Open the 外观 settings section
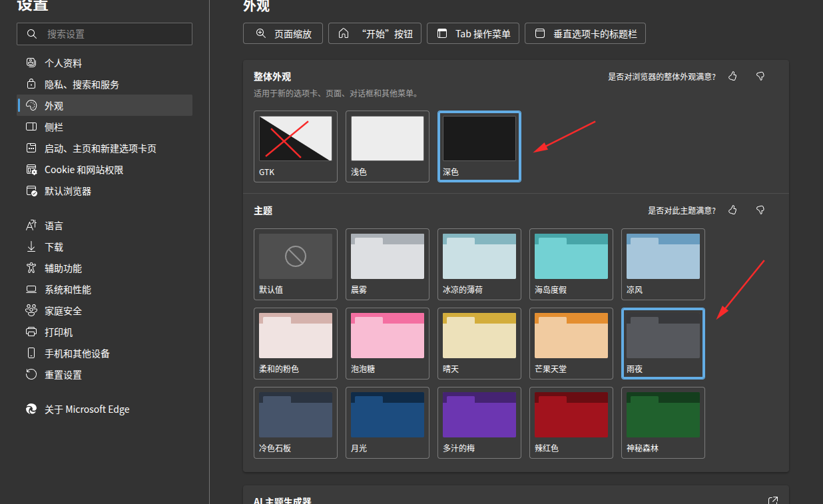The image size is (823, 504). coord(105,106)
